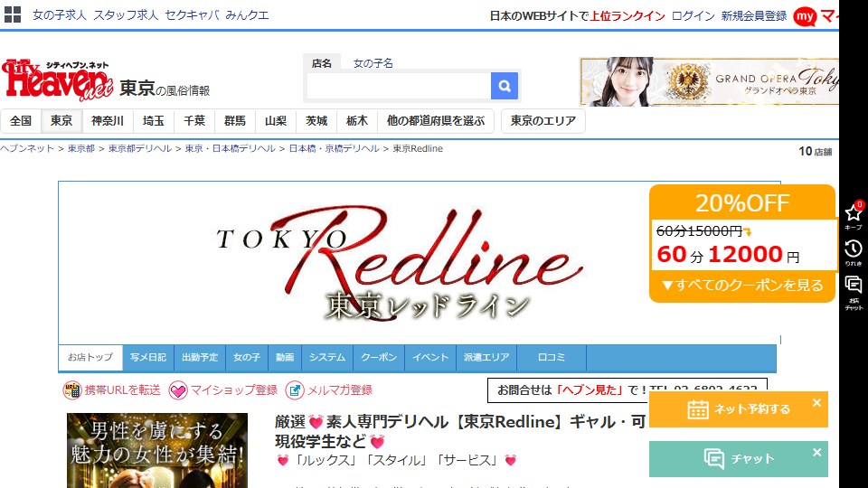Screen dimensions: 868x488
Task: Close the ネット予約する floating button
Action: (816, 402)
